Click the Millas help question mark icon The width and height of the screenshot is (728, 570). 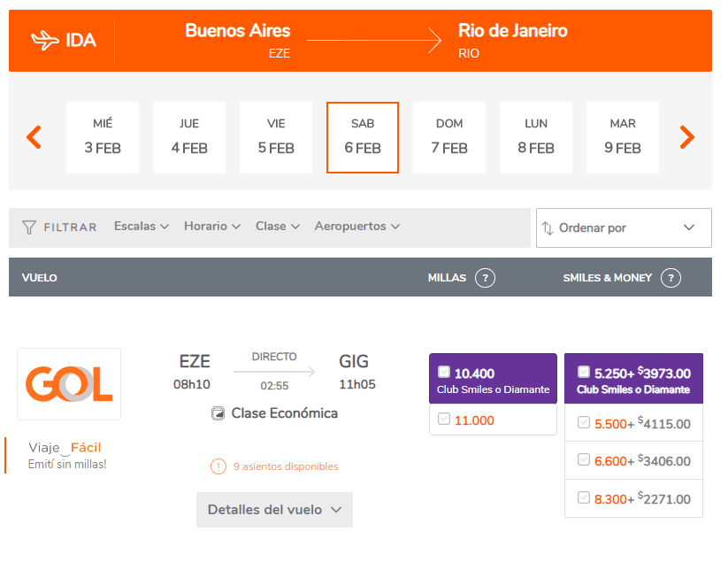[x=484, y=278]
